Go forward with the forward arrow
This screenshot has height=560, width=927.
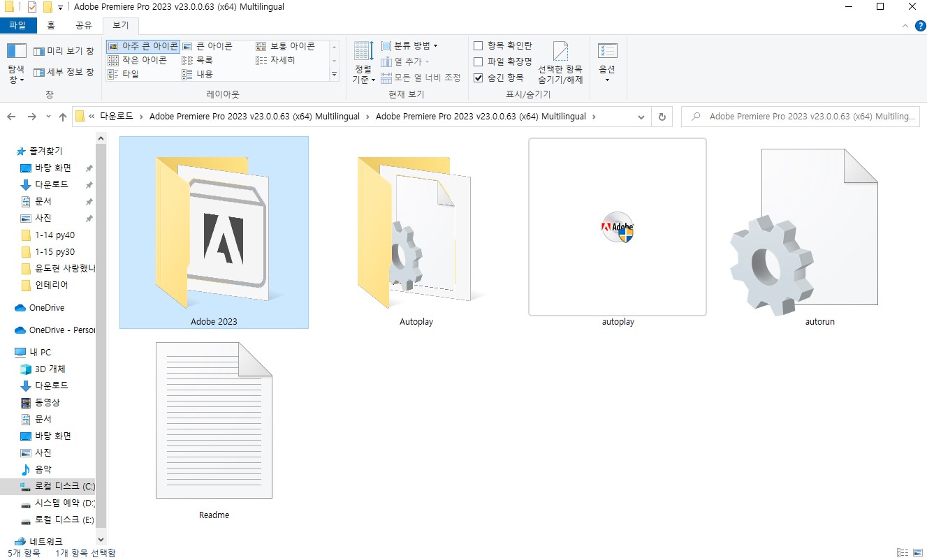pyautogui.click(x=32, y=117)
